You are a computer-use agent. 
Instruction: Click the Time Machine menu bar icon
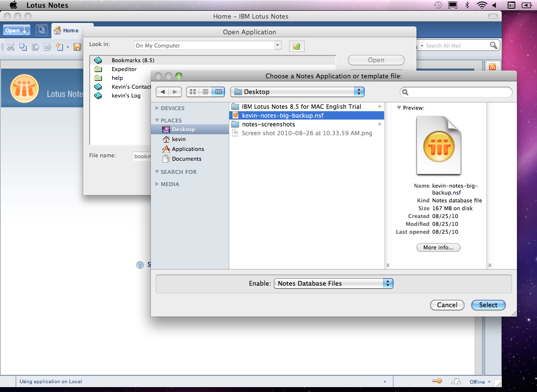click(438, 5)
